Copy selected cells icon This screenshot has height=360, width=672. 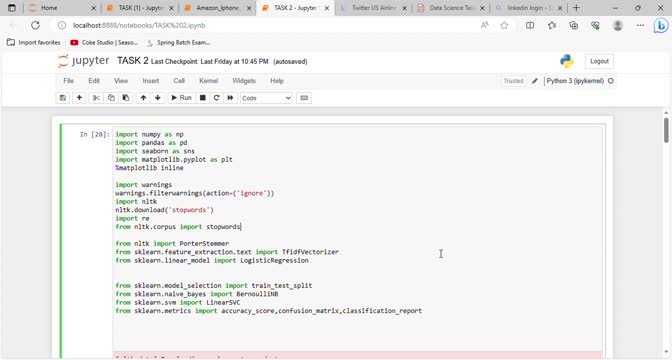(x=111, y=98)
